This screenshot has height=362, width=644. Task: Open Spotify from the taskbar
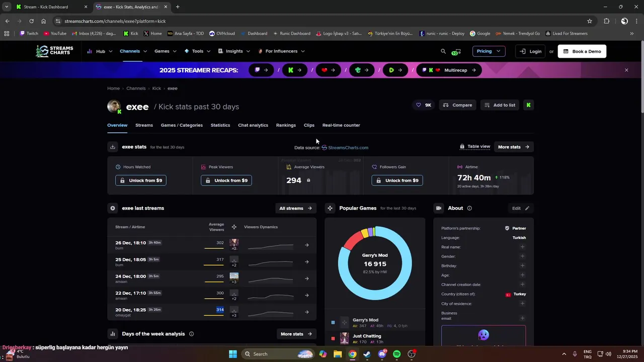tap(396, 354)
